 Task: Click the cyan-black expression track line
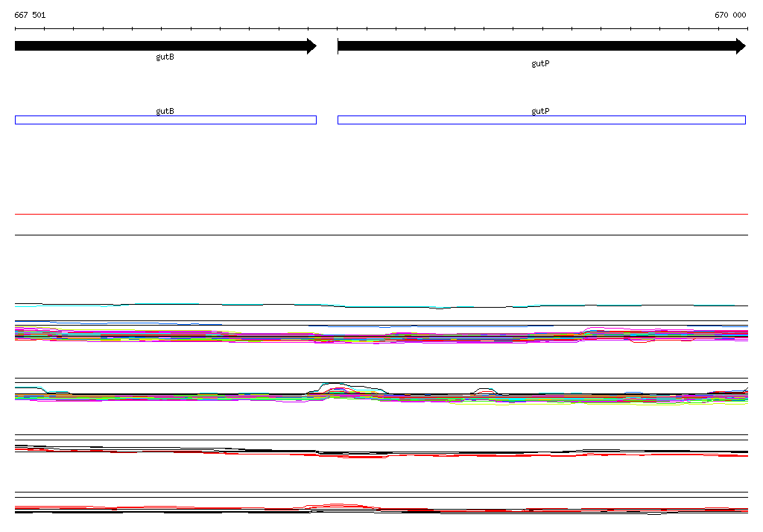[381, 305]
